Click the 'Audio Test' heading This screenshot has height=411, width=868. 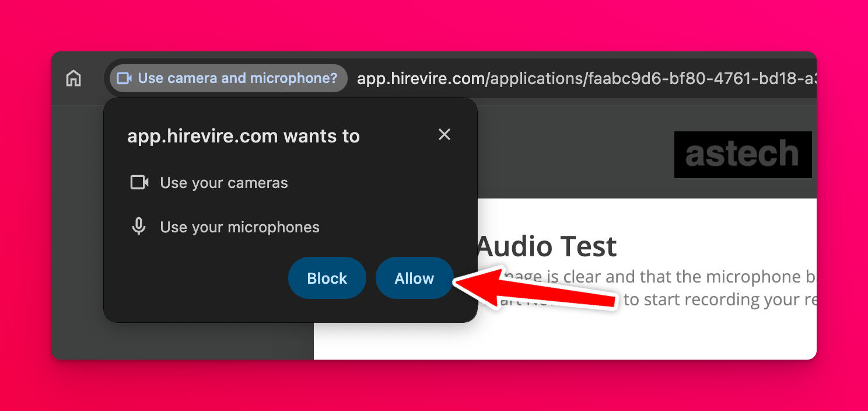click(547, 246)
